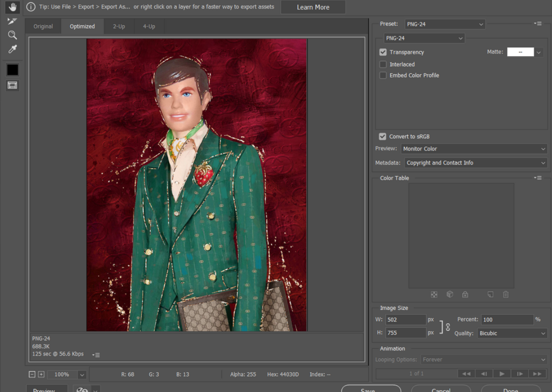Viewport: 552px width, 392px height.
Task: Select the Hand tool
Action: [12, 7]
